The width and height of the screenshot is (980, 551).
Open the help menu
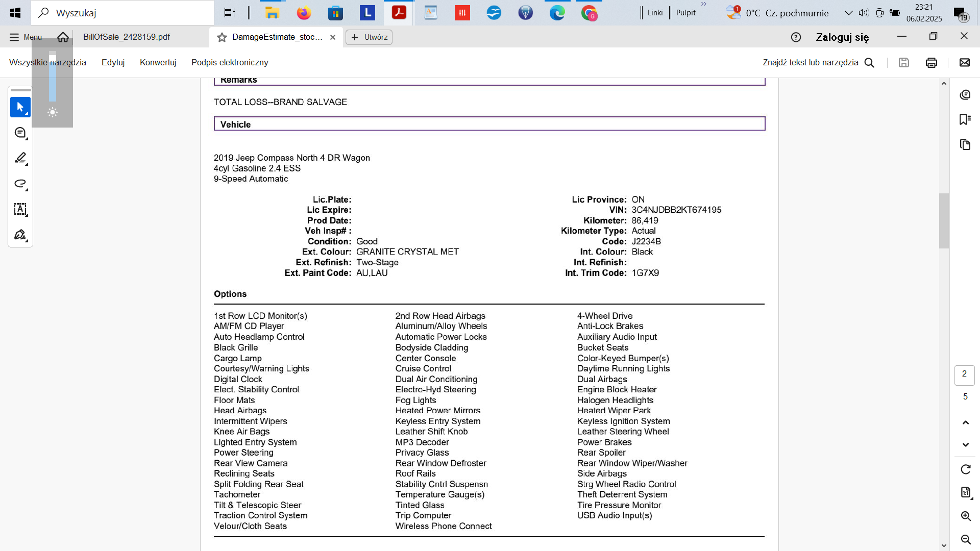coord(796,37)
